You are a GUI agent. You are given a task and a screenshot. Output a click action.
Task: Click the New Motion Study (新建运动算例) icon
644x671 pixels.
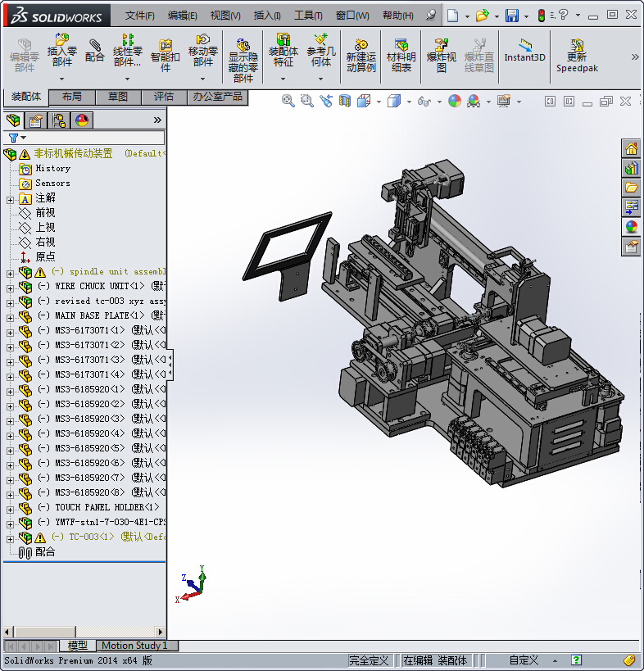[361, 51]
